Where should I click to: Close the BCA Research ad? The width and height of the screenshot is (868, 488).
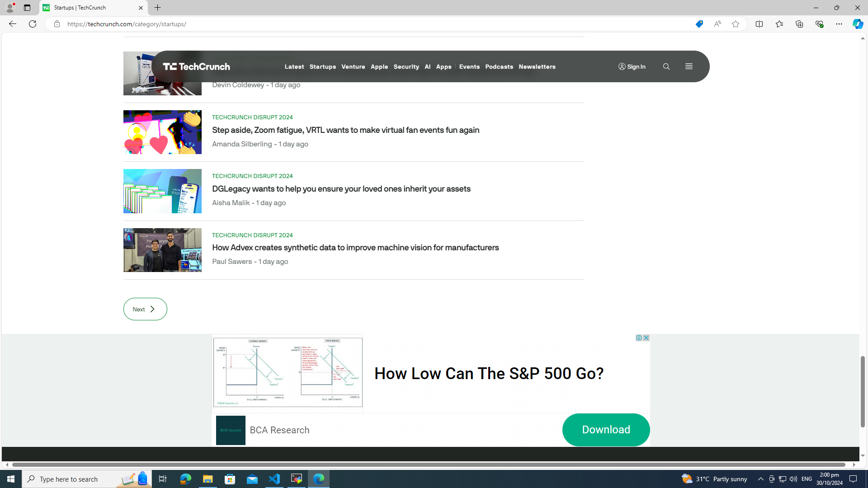click(x=646, y=338)
